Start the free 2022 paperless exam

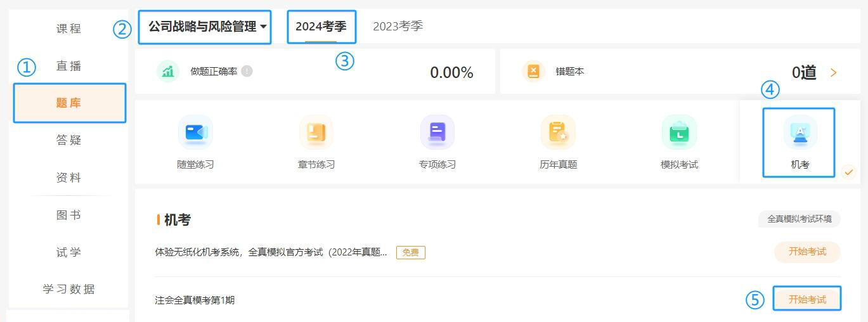click(x=806, y=252)
